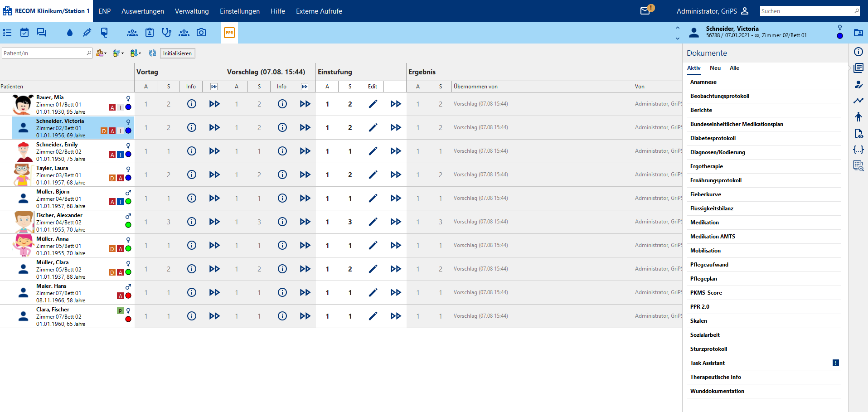This screenshot has height=412, width=868.
Task: Open the trend curve icon in right sidebar
Action: 858,101
